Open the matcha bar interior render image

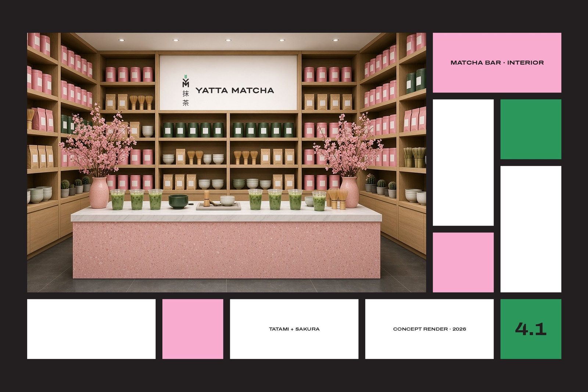226,162
